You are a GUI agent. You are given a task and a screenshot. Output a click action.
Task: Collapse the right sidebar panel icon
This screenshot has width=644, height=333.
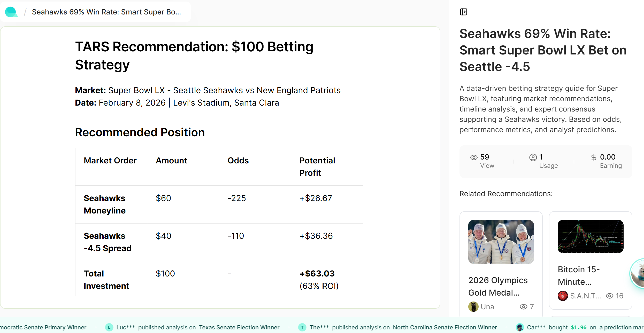click(x=463, y=12)
